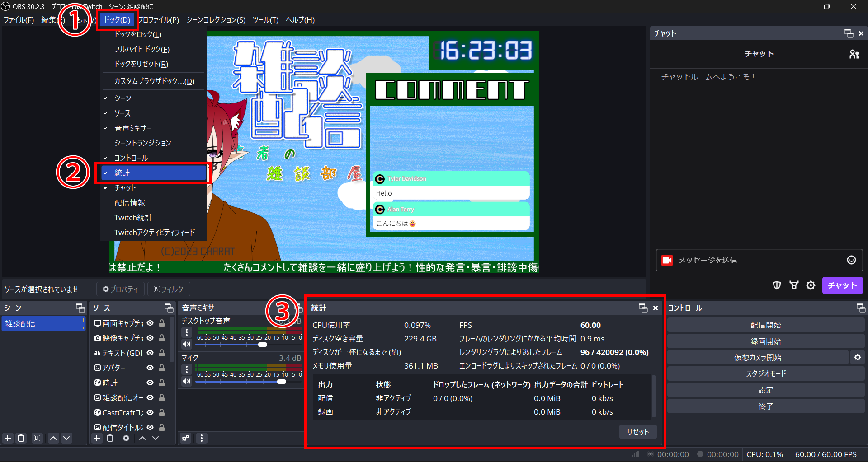Mute Mic audio speaker icon
Screen dimensions: 868x462
point(187,381)
